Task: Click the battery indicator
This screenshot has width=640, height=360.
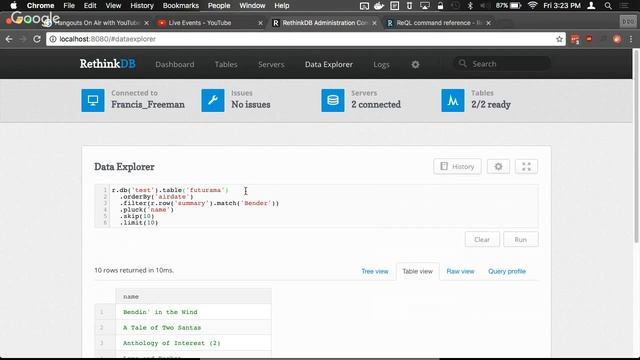Action: (x=509, y=6)
